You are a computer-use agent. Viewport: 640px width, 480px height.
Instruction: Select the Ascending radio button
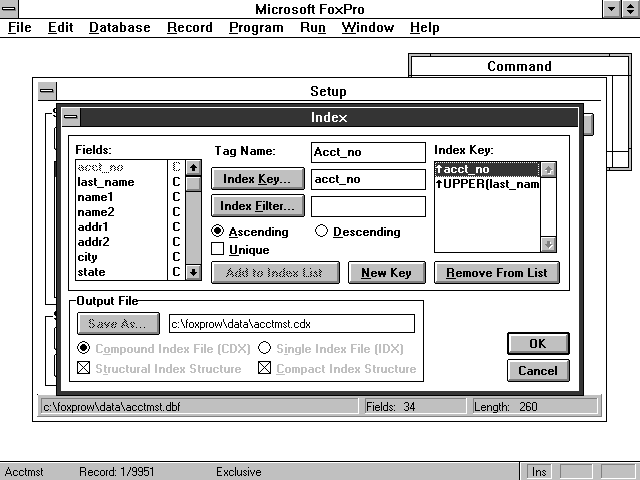coord(218,232)
